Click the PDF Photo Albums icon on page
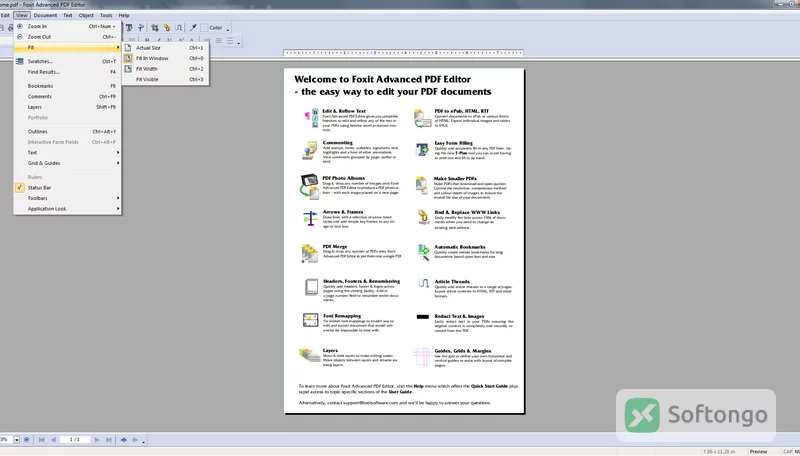The width and height of the screenshot is (800, 456). click(310, 186)
